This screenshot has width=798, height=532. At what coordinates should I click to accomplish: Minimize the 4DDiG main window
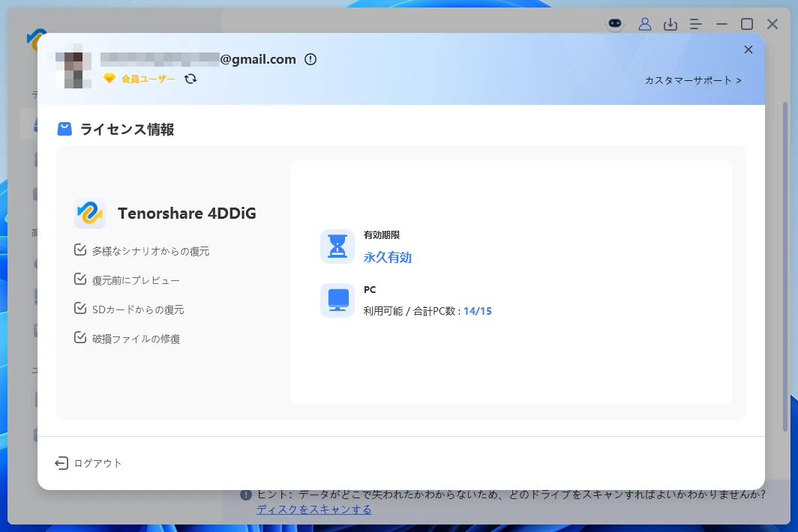click(721, 24)
